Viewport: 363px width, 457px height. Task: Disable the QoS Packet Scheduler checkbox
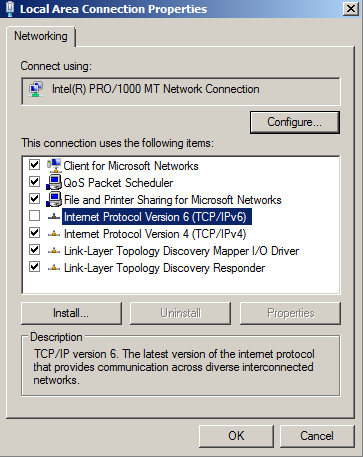(34, 182)
